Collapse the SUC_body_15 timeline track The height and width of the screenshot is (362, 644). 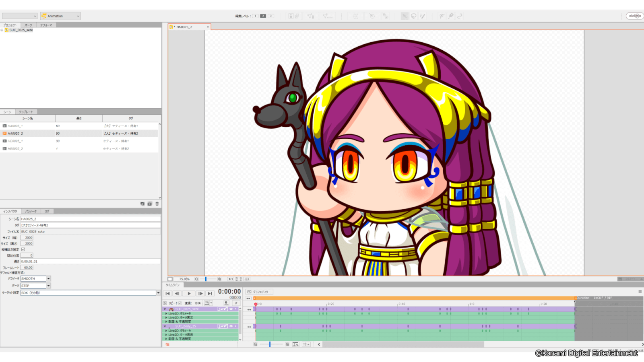pyautogui.click(x=165, y=326)
